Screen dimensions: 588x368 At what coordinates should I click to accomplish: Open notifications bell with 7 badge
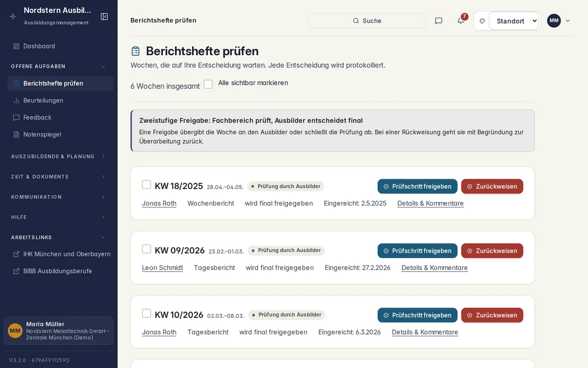tap(461, 21)
